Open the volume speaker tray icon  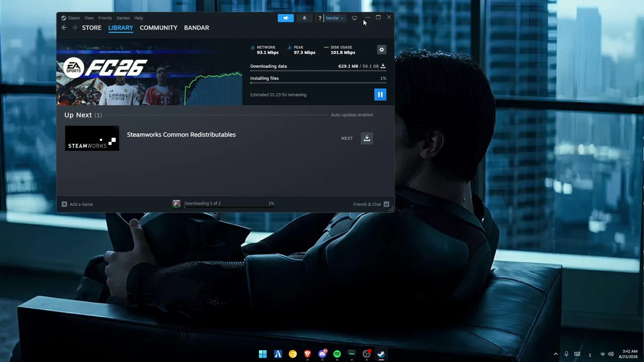click(x=611, y=354)
